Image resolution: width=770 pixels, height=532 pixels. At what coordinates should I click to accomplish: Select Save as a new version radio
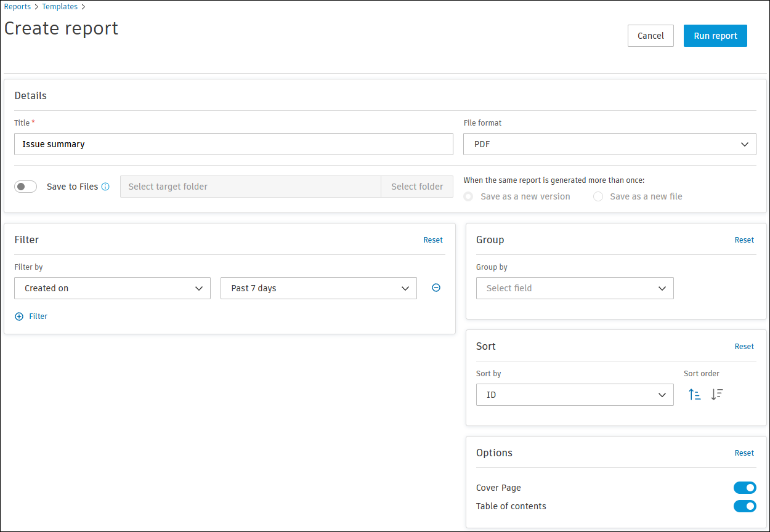pos(469,196)
